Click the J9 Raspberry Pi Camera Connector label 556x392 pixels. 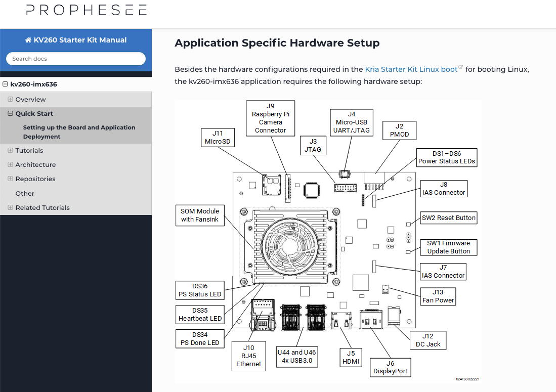click(x=271, y=118)
